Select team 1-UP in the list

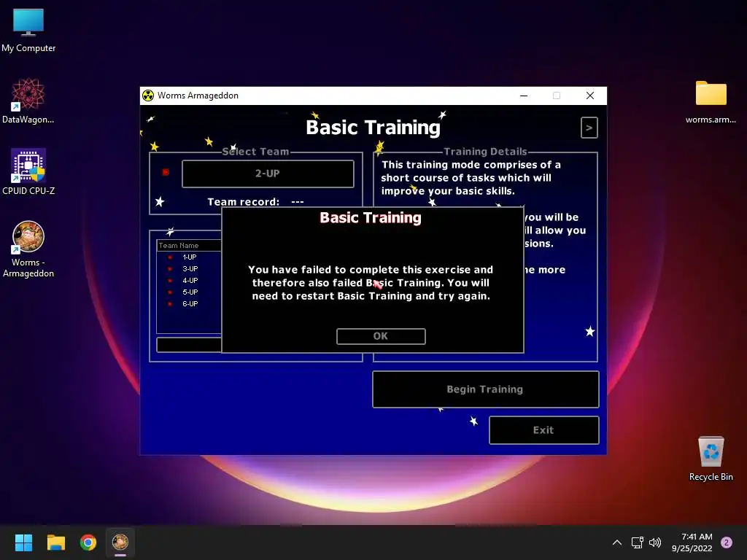pos(189,257)
